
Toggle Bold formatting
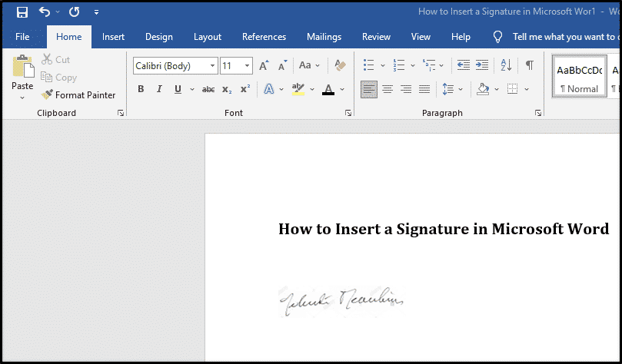(x=141, y=90)
